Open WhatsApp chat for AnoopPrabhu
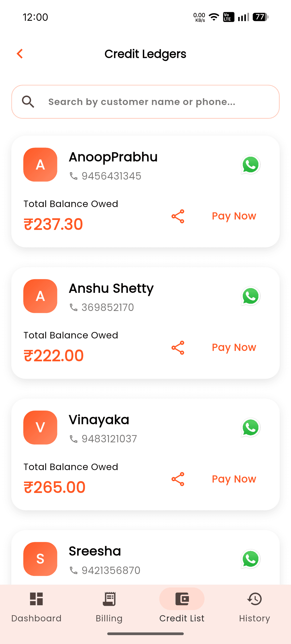 tap(251, 164)
